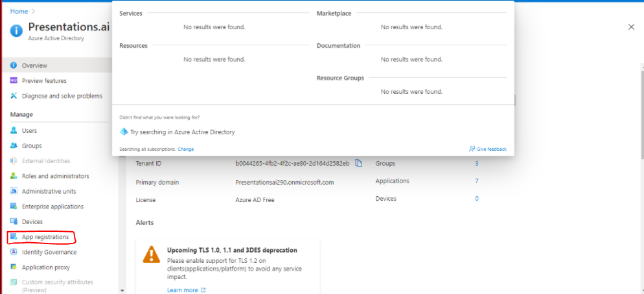Open the App registrations menu item
Screen dimensions: 644x294
coord(45,237)
